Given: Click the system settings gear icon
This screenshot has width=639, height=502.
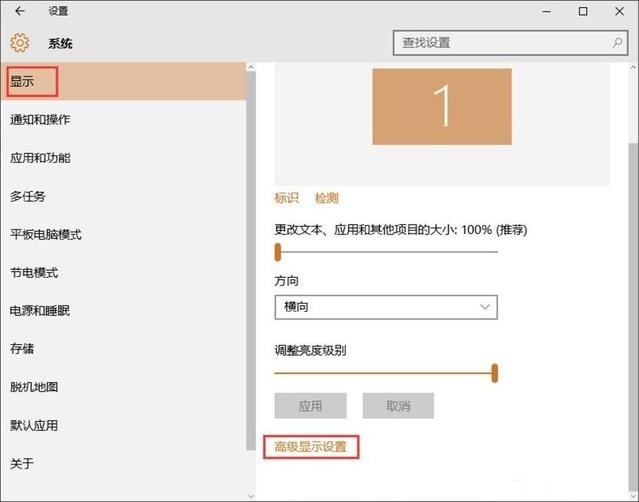Looking at the screenshot, I should 19,43.
